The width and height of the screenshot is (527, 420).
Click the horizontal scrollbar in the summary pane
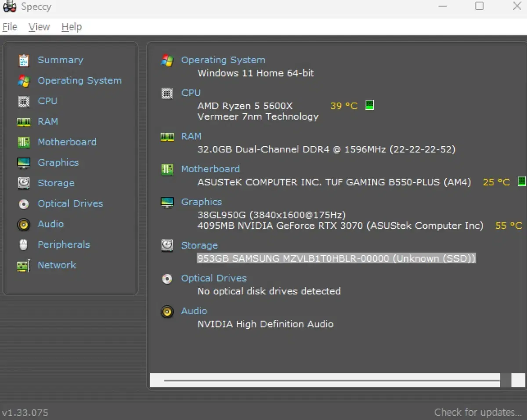tap(337, 380)
